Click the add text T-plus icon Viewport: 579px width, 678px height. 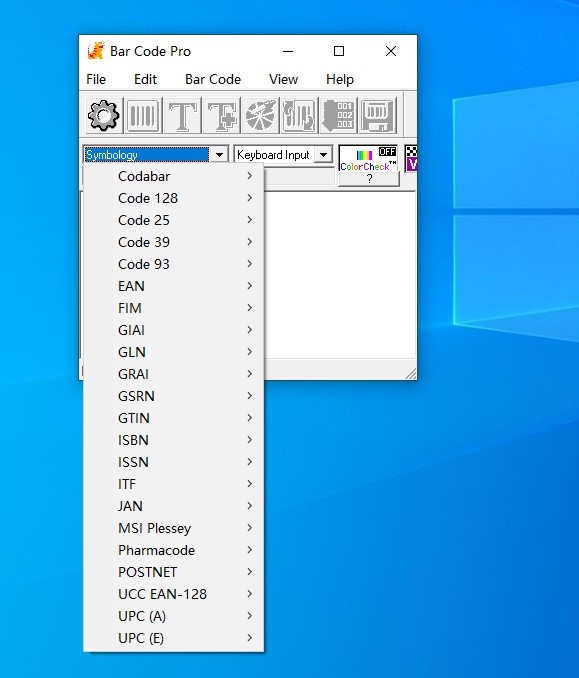222,115
